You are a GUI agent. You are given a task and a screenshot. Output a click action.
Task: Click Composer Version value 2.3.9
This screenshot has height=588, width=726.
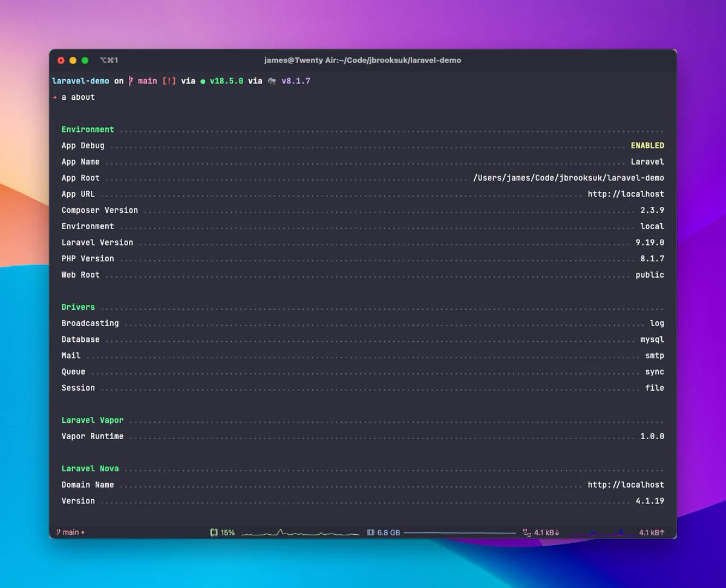coord(652,210)
